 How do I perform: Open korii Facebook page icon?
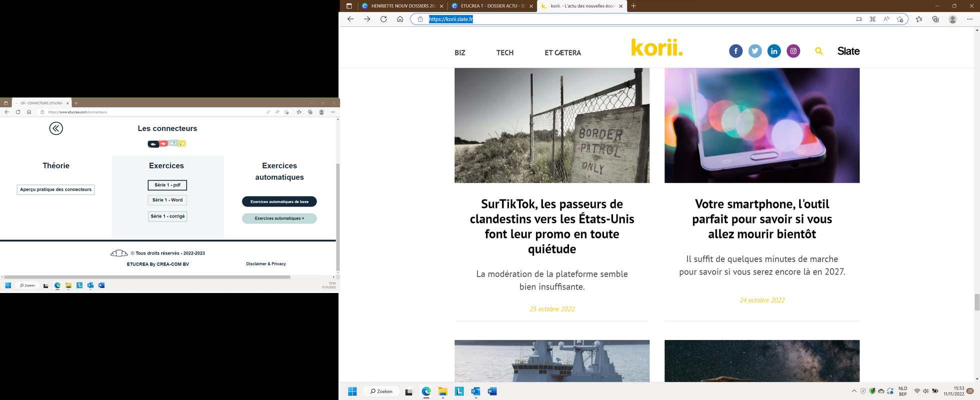click(x=735, y=51)
